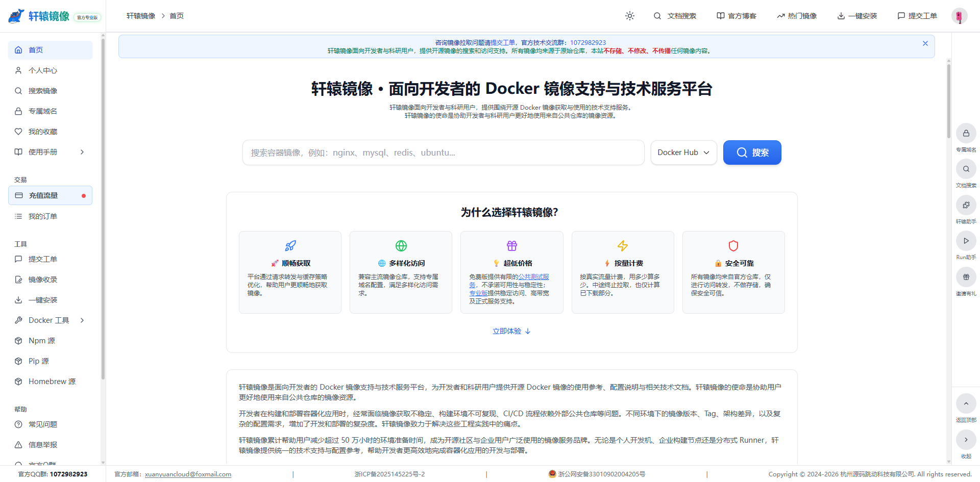The image size is (980, 482).
Task: Click the 轩辕镜像 logo
Action: [x=39, y=16]
